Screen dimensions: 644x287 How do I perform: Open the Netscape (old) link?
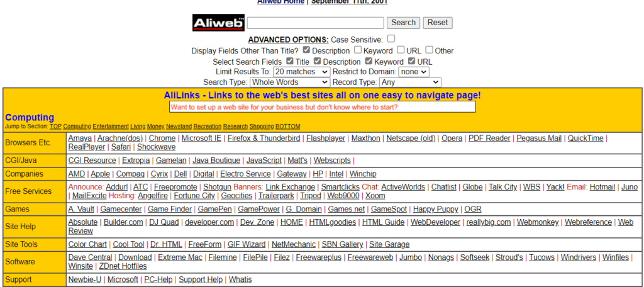(411, 138)
